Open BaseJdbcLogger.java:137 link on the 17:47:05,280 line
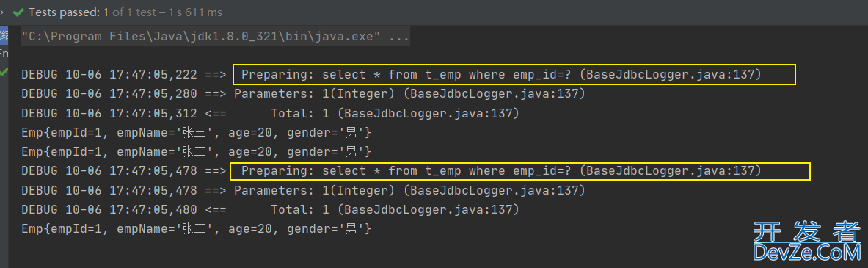The width and height of the screenshot is (868, 268). 494,94
